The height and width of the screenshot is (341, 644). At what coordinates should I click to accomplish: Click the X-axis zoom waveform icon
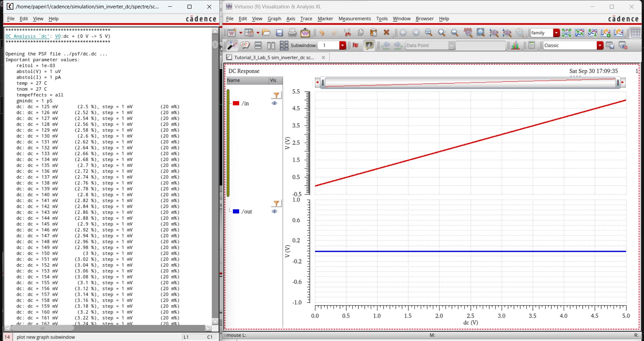468,33
